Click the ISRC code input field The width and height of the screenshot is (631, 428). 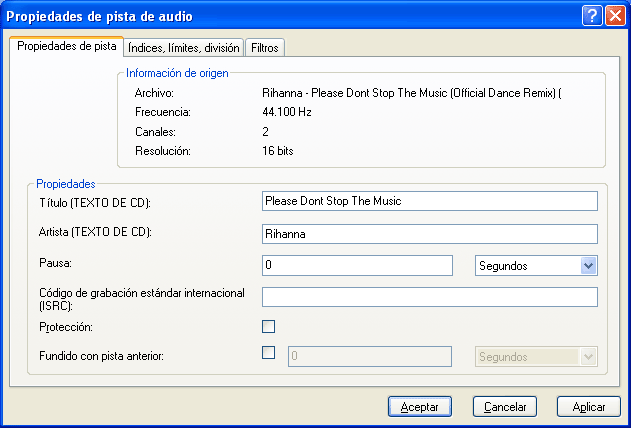pyautogui.click(x=429, y=297)
